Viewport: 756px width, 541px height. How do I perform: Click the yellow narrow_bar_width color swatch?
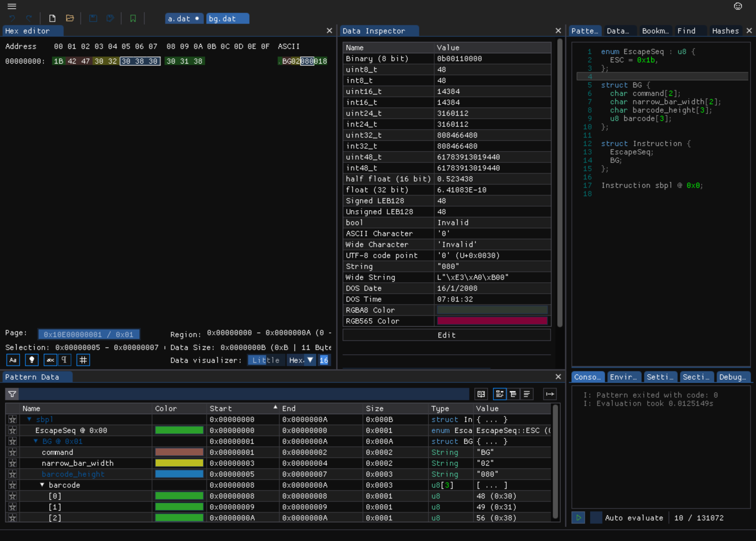pyautogui.click(x=179, y=463)
